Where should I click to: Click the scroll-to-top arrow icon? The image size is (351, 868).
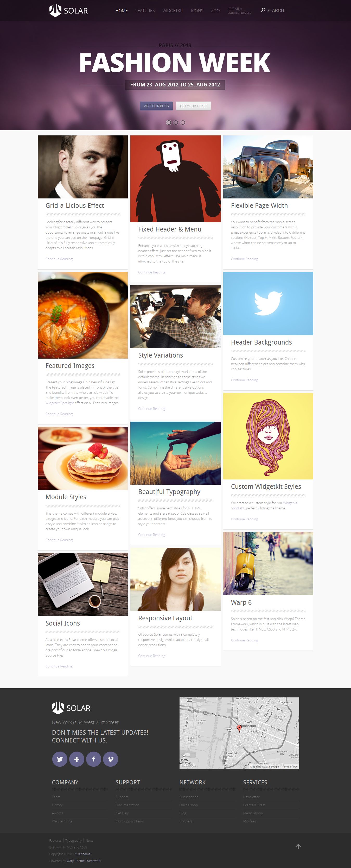298,846
